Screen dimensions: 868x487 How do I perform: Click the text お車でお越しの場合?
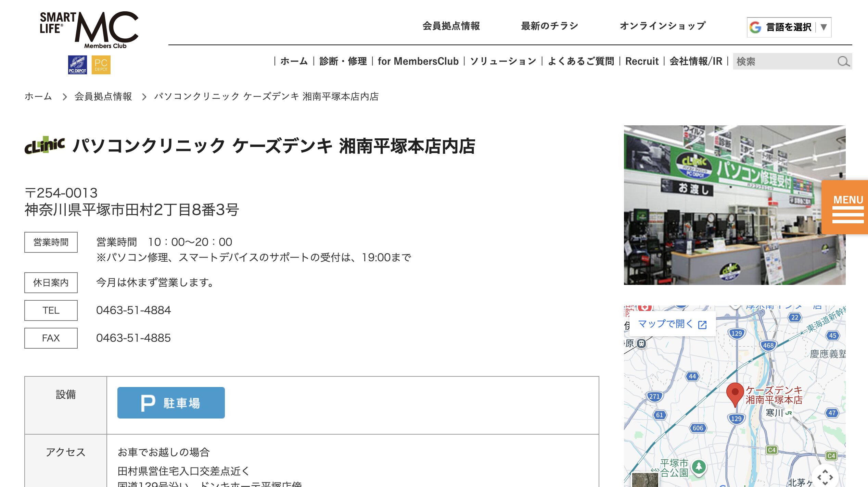coord(164,452)
